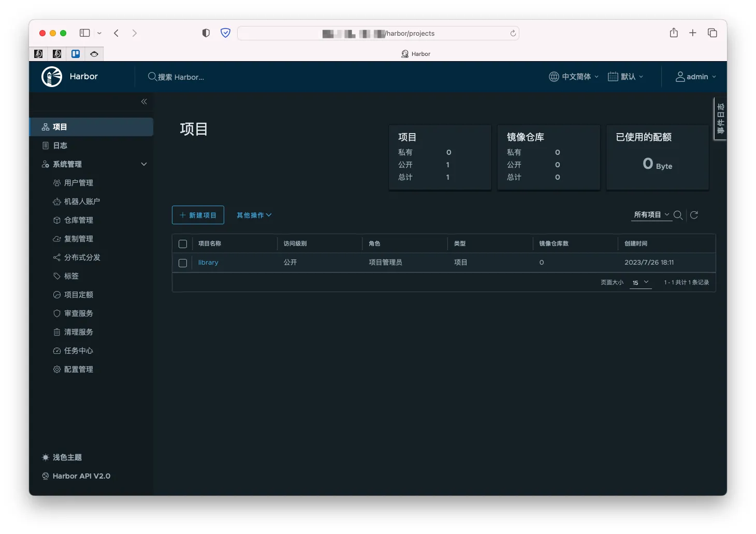Click the privacy shield half icon
This screenshot has height=534, width=756.
(206, 33)
